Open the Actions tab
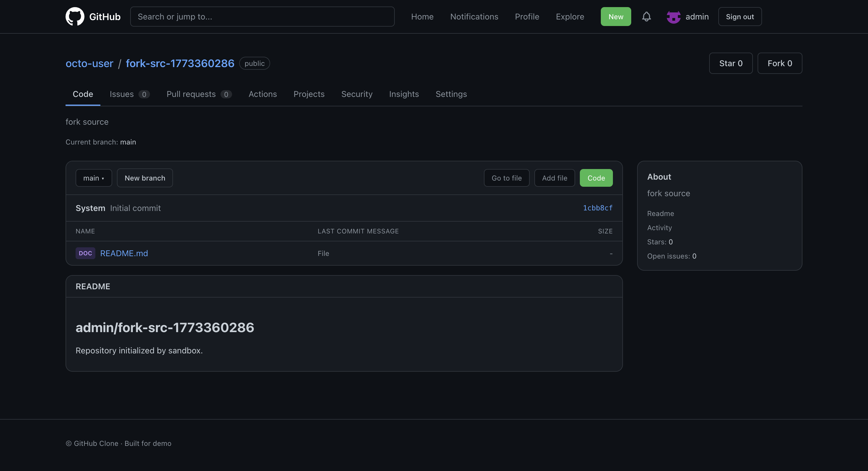The image size is (868, 471). 262,94
